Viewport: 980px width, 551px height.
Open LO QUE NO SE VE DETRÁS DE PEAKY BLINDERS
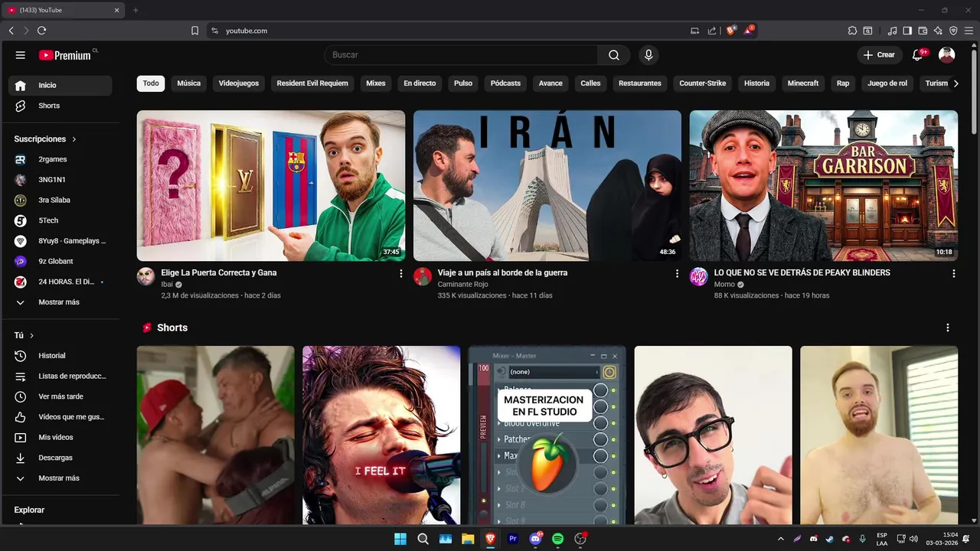point(802,272)
